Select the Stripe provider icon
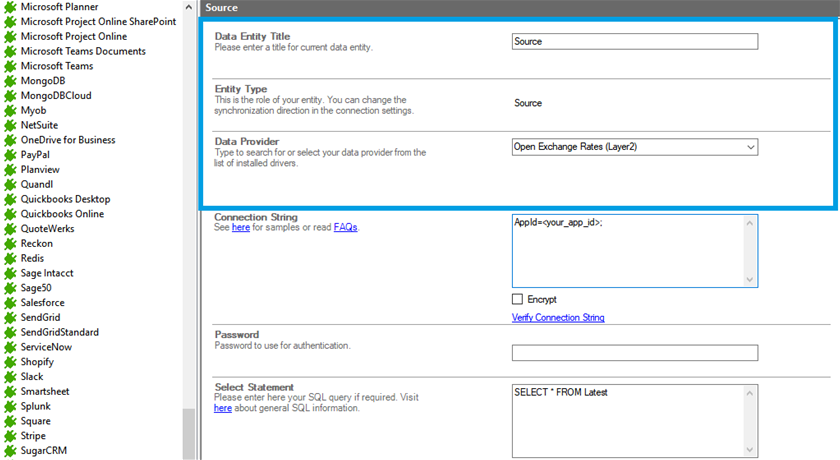Image resolution: width=840 pixels, height=460 pixels. pos(11,436)
